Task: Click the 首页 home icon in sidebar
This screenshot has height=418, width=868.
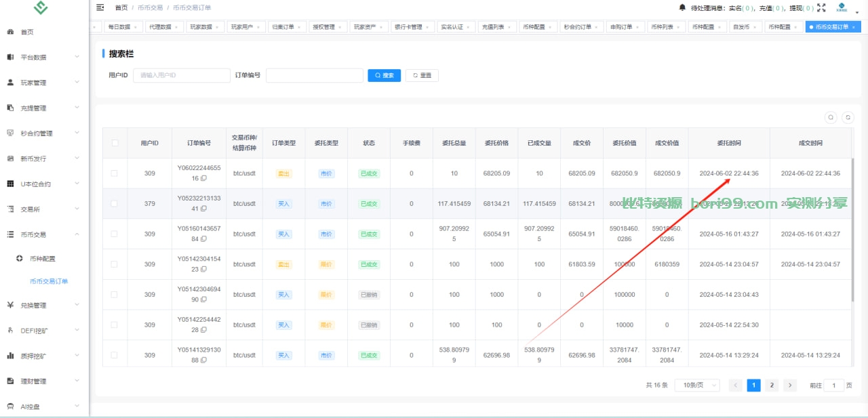Action: tap(10, 32)
